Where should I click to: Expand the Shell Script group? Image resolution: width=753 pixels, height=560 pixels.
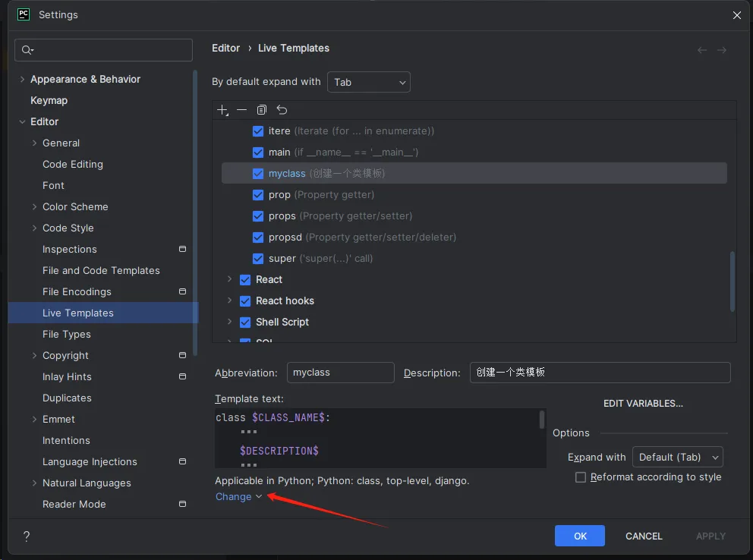(229, 322)
